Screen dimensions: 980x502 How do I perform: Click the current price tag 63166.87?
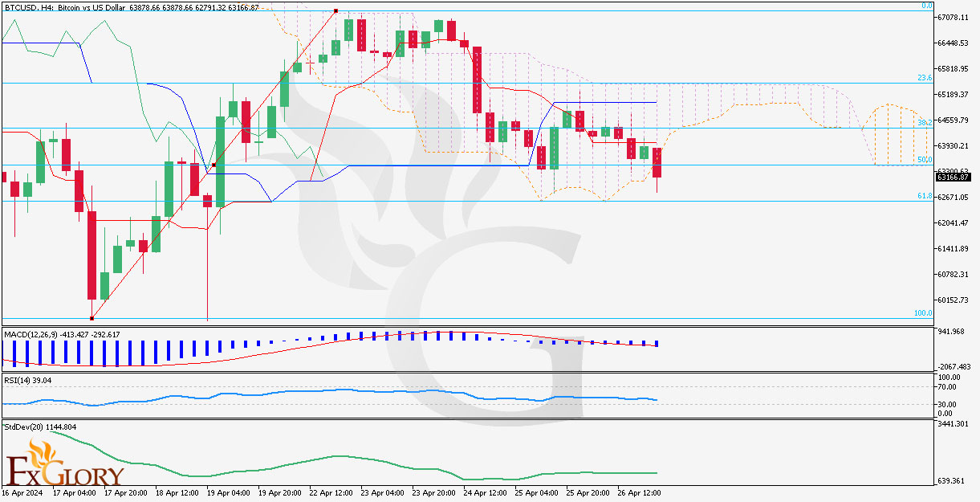953,177
